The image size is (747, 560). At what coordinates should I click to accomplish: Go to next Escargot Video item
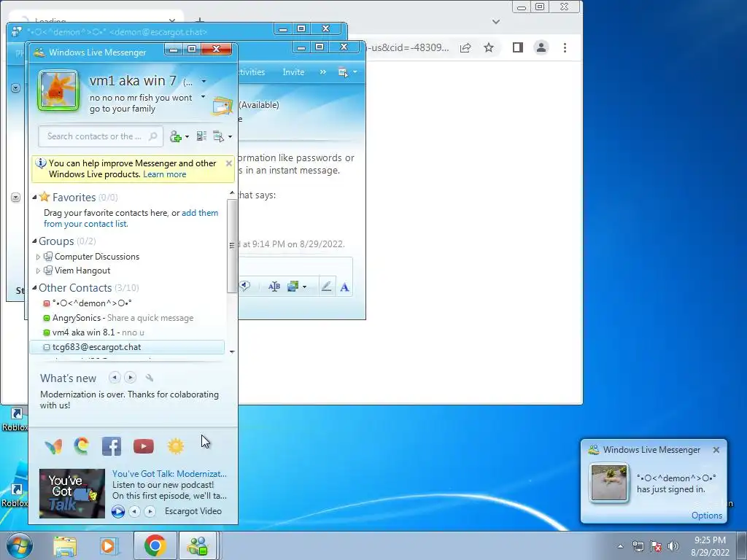point(150,511)
